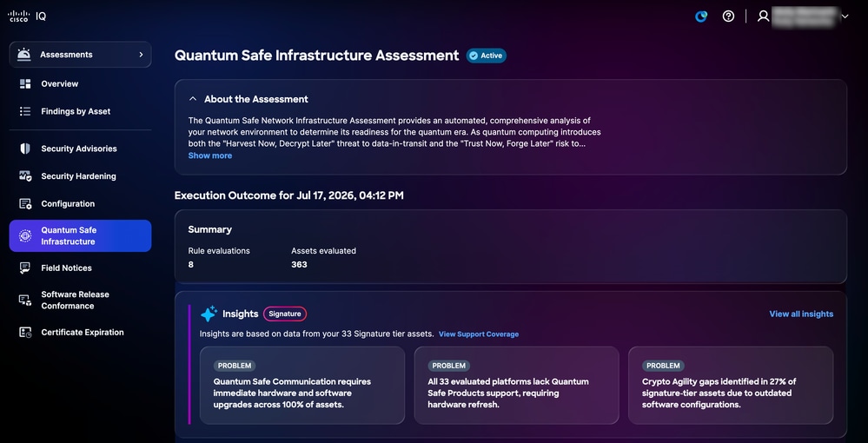Click the user profile icon
Image resolution: width=868 pixels, height=443 pixels.
pyautogui.click(x=764, y=16)
